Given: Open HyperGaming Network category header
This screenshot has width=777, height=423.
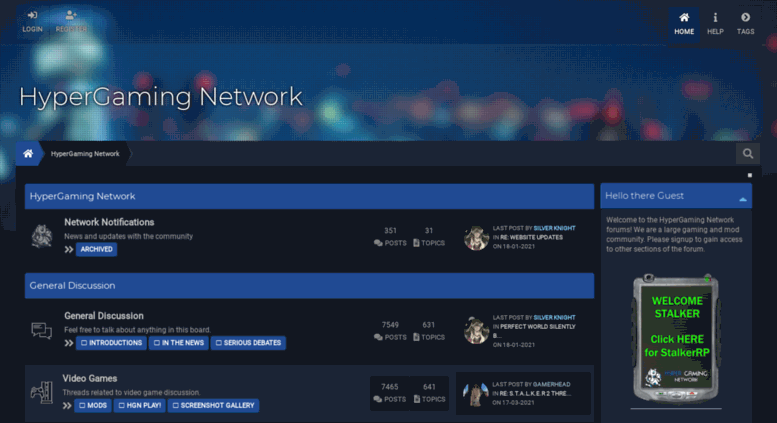Looking at the screenshot, I should point(82,196).
